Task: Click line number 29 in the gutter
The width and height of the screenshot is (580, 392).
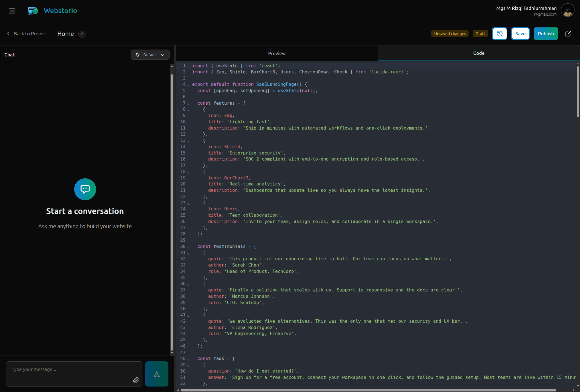Action: (x=183, y=240)
